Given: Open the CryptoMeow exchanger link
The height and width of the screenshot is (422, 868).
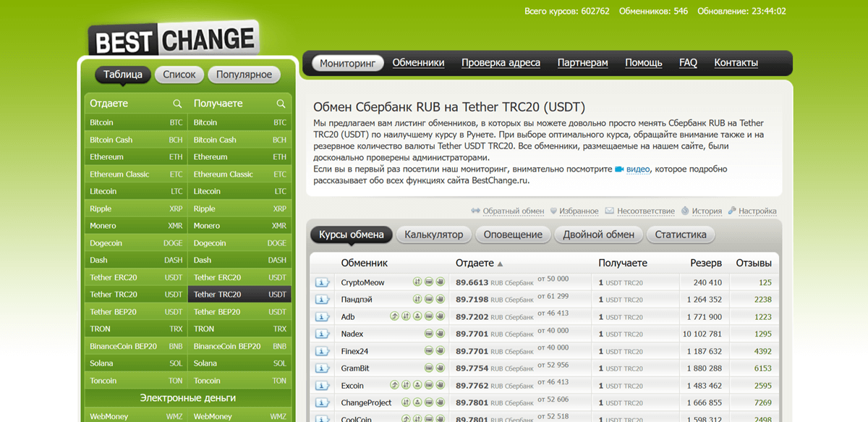Looking at the screenshot, I should tap(363, 282).
